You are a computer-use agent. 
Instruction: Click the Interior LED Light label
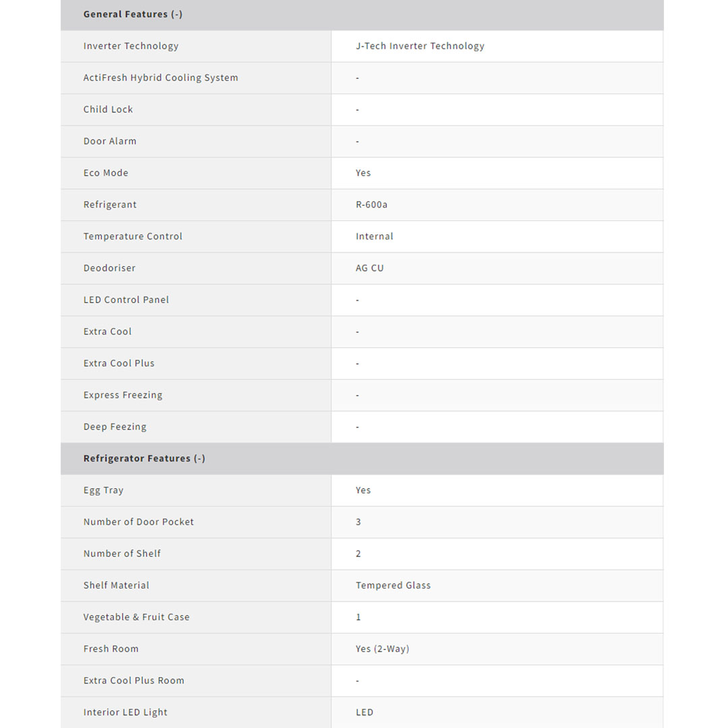click(125, 712)
